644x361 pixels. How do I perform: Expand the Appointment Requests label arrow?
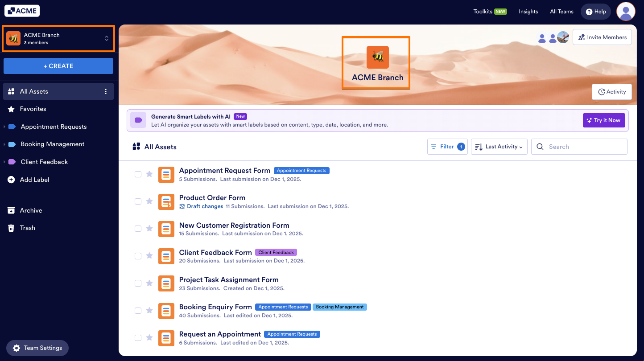(4, 127)
